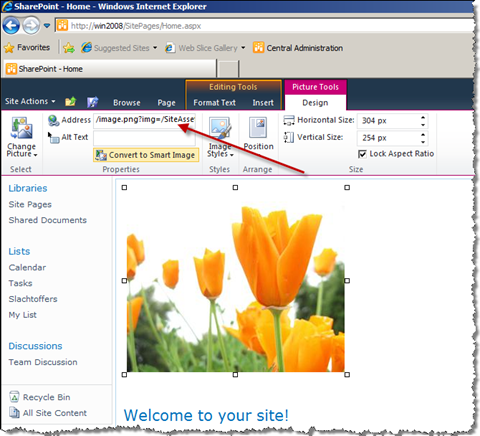Click the Horizontal Size icon
This screenshot has height=436, width=480.
[289, 120]
